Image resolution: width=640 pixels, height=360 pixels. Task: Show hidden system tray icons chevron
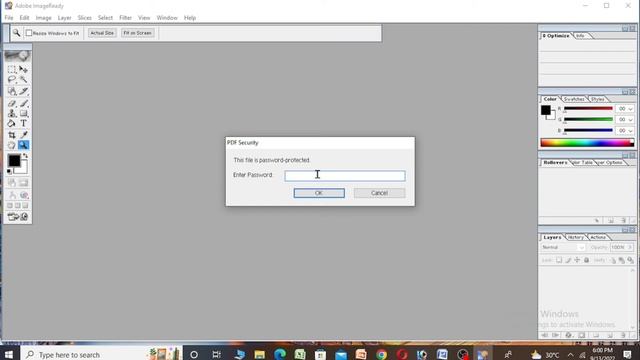point(570,355)
